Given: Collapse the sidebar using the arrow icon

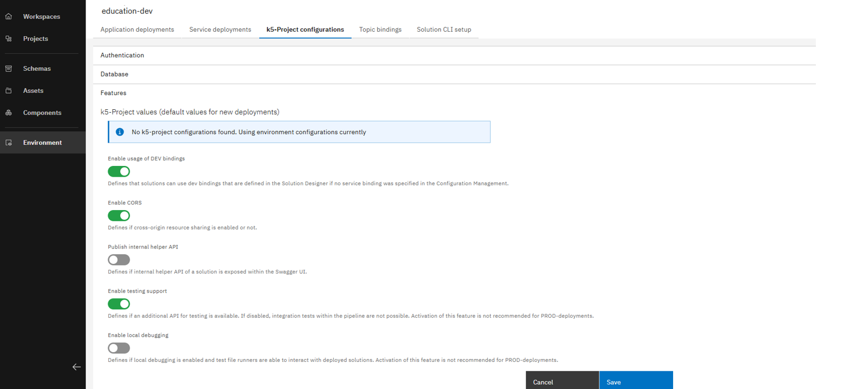Looking at the screenshot, I should [76, 367].
